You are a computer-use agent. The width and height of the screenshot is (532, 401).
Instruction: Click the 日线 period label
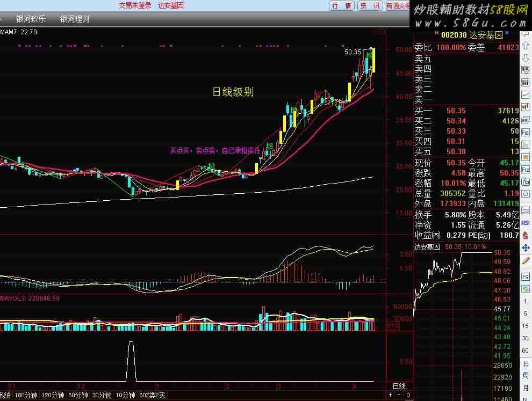click(x=399, y=386)
